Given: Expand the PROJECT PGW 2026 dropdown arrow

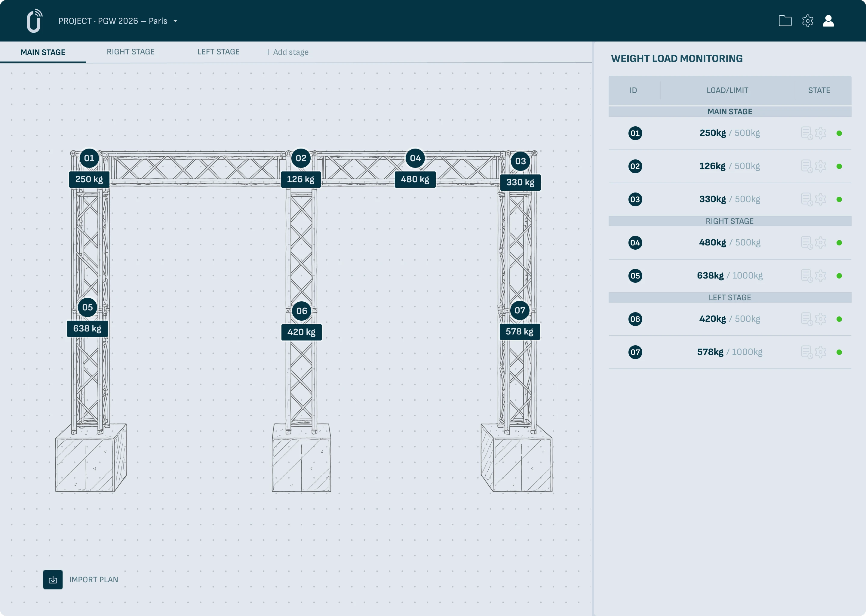Looking at the screenshot, I should coord(175,21).
